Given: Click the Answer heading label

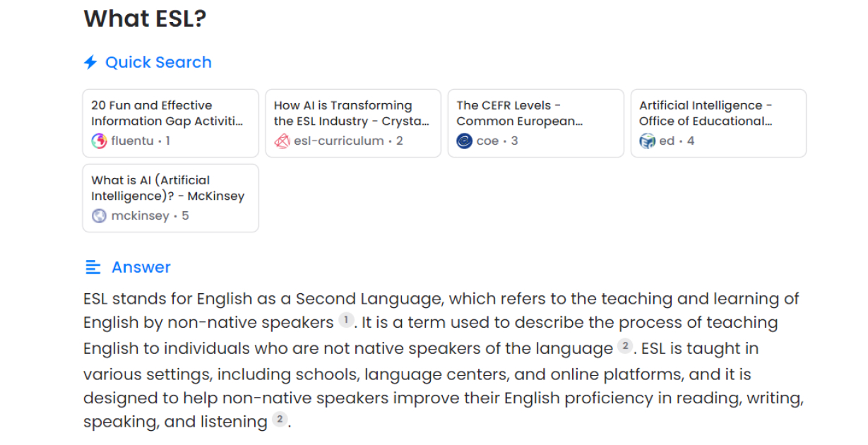Looking at the screenshot, I should [141, 267].
